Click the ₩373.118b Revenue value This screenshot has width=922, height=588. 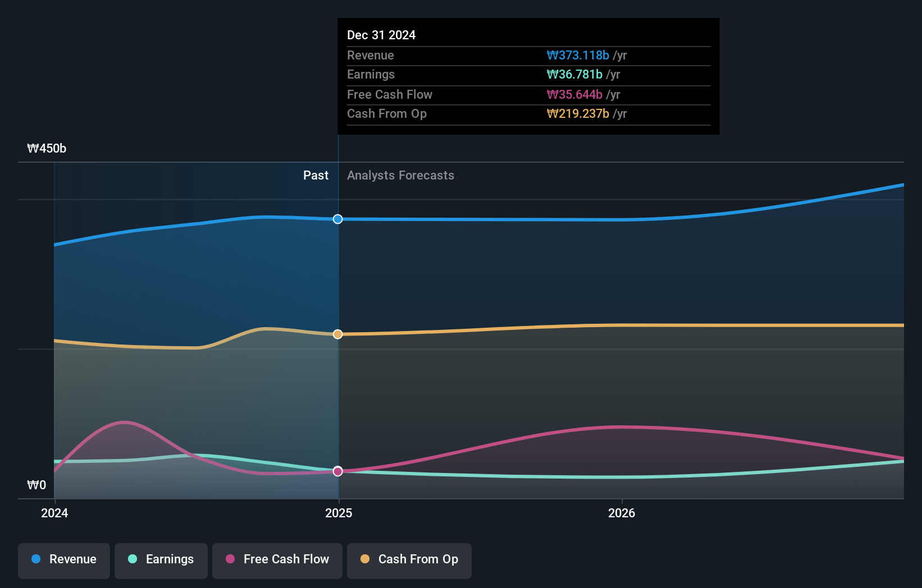578,56
